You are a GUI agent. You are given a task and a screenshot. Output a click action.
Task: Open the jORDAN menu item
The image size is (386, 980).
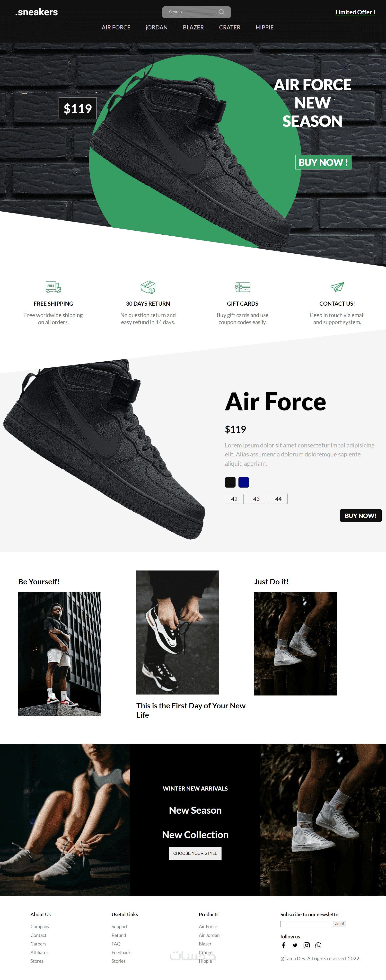[157, 27]
